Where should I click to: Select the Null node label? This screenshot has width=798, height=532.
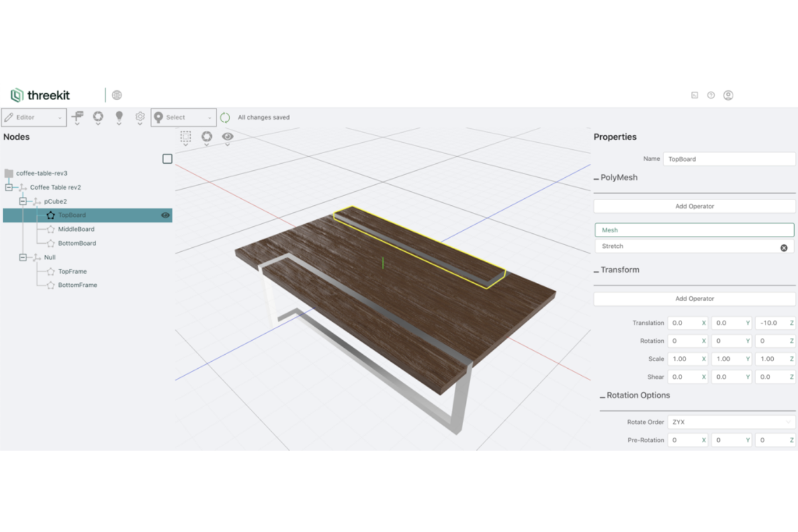coord(50,258)
